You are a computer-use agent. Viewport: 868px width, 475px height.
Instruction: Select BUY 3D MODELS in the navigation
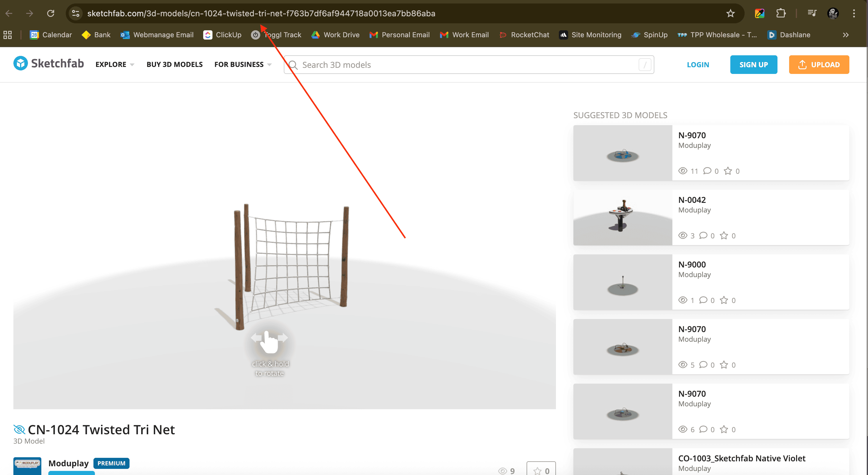point(175,64)
